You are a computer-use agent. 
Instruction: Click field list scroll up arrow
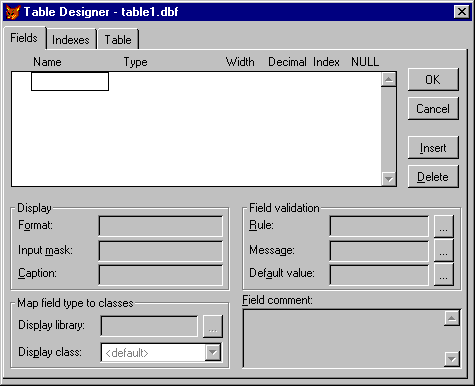388,79
